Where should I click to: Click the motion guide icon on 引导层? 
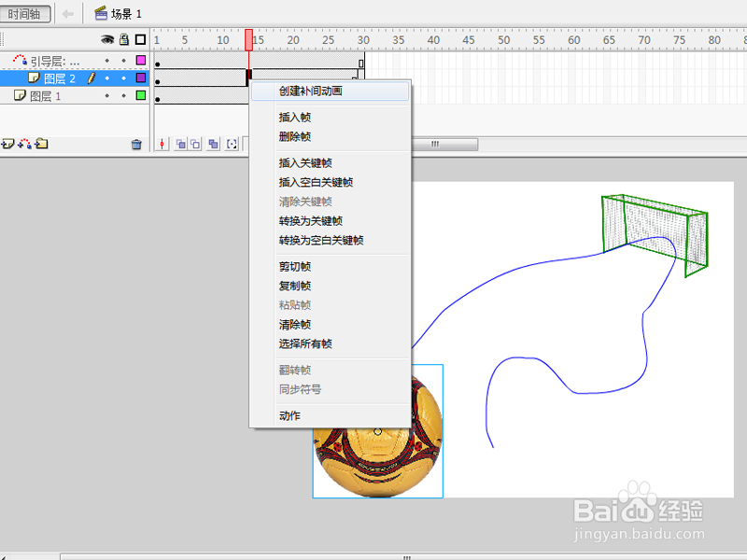point(20,60)
